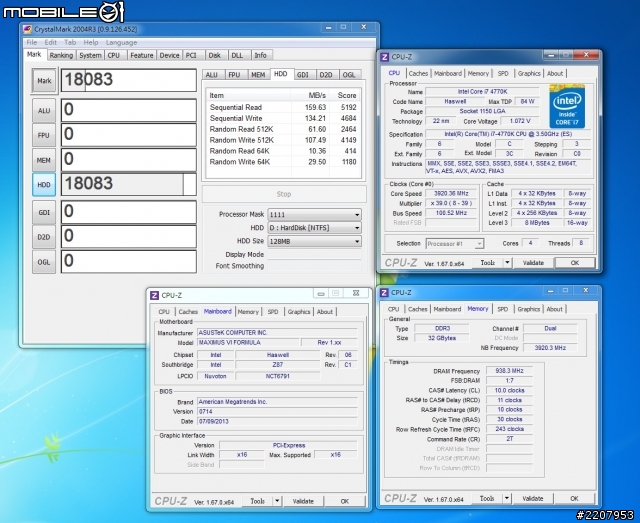Image resolution: width=640 pixels, height=523 pixels.
Task: Run the full Mark benchmark button
Action: point(44,80)
